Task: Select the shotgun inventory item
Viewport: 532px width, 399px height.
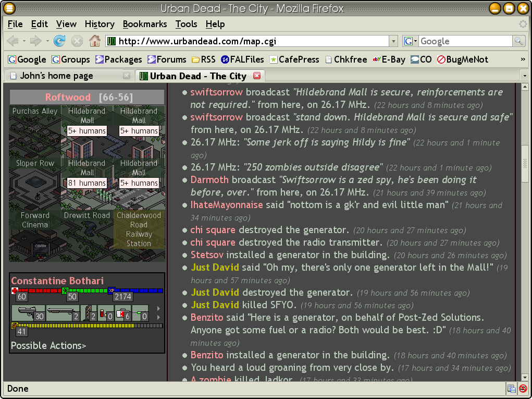Action: 63,313
